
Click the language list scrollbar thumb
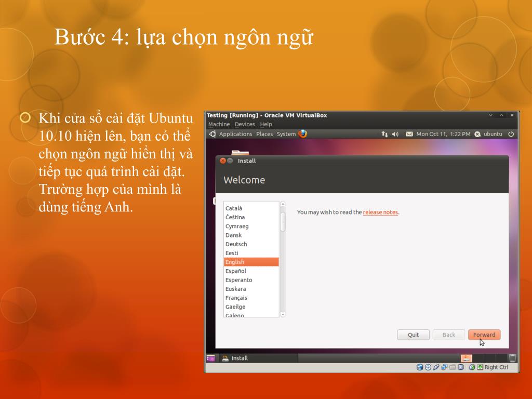pos(283,221)
